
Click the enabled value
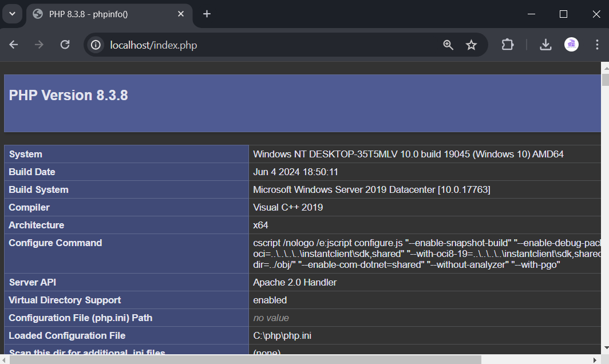point(270,300)
